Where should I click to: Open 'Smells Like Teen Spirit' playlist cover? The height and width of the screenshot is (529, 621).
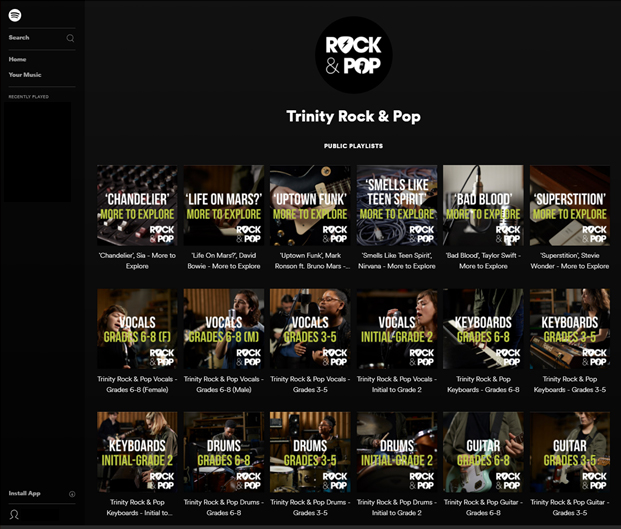coord(397,206)
